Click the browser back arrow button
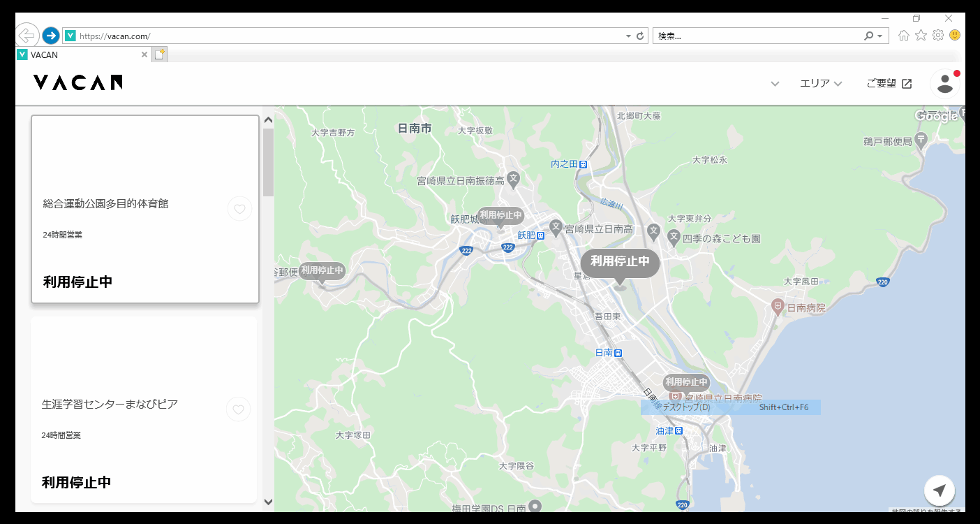 coord(27,35)
